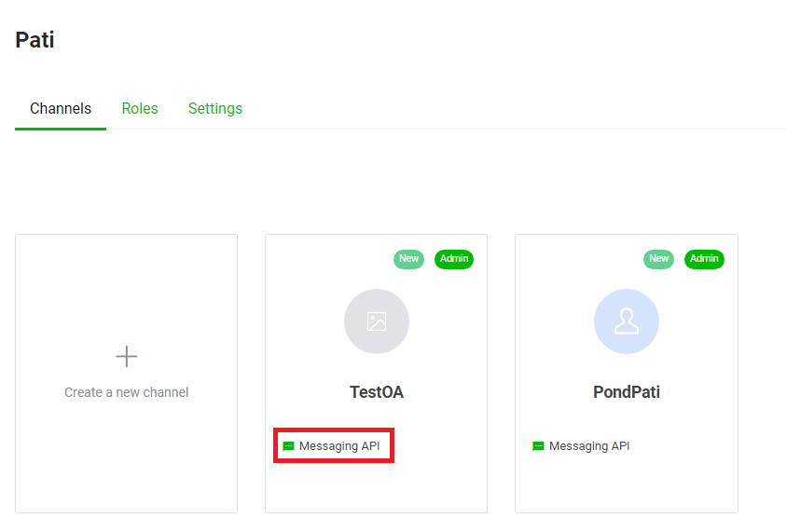Open the TestOA channel name
The image size is (787, 532).
[x=377, y=392]
